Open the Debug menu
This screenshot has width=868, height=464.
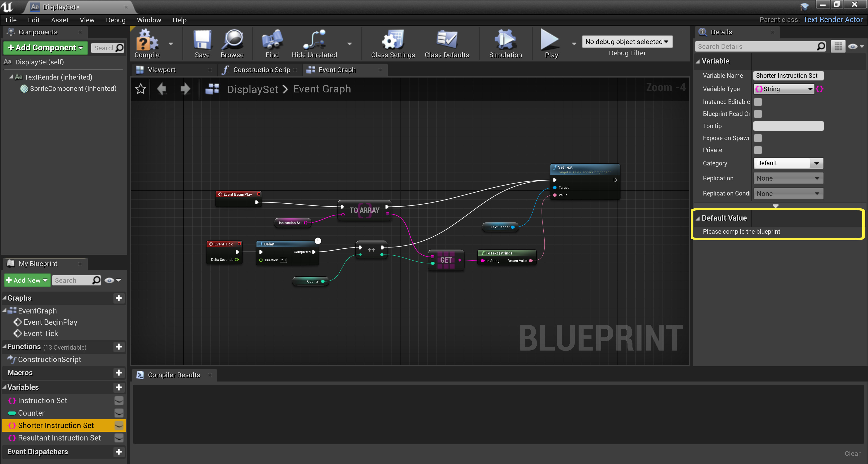point(116,20)
